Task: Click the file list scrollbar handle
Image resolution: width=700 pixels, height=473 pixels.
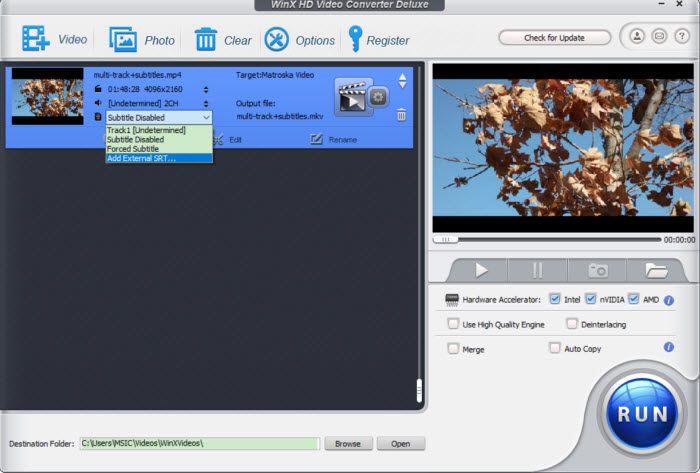Action: 419,390
